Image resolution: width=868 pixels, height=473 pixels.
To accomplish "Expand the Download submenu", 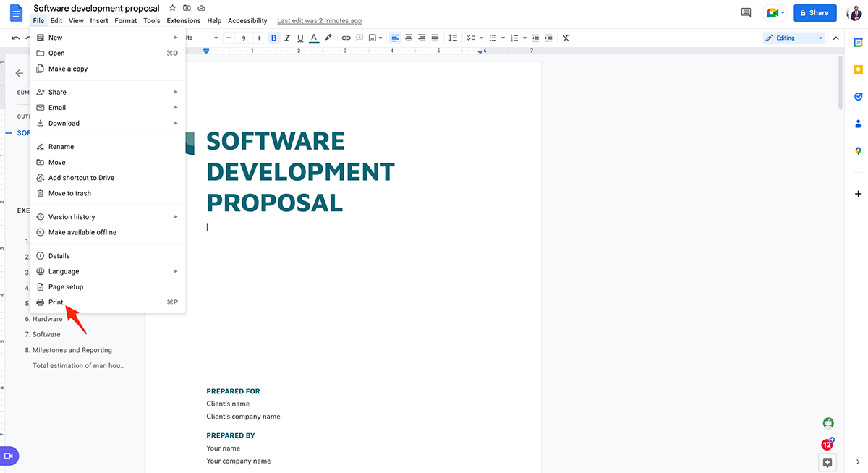I will point(64,123).
